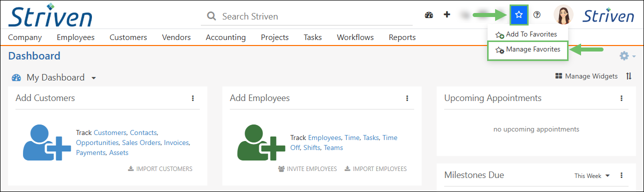Open the Accounting menu
Image resolution: width=644 pixels, height=192 pixels.
[x=226, y=37]
